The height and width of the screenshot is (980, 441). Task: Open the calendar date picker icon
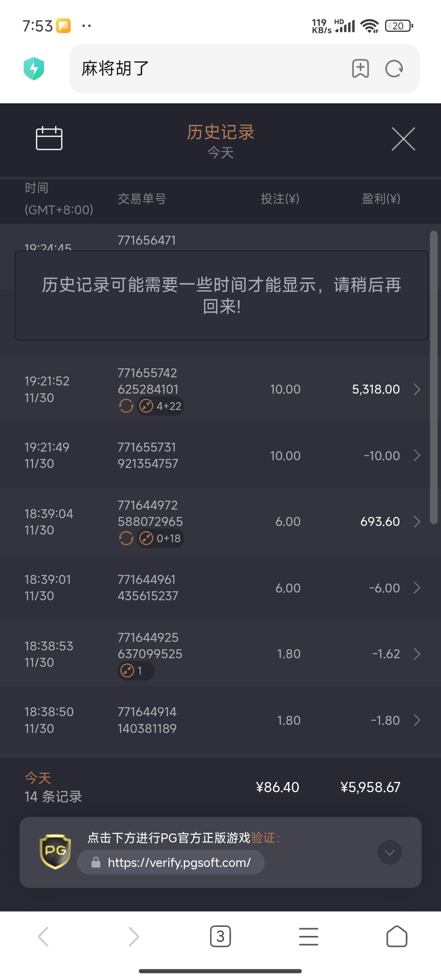coord(49,138)
